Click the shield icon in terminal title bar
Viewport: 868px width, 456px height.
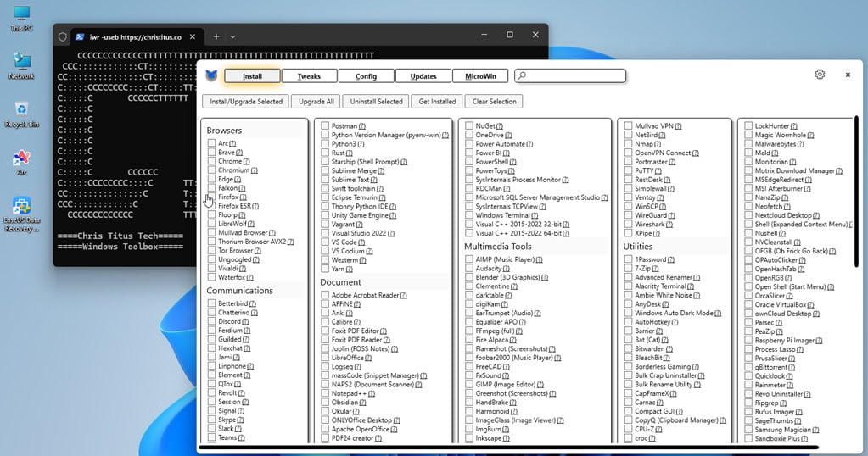pyautogui.click(x=63, y=37)
